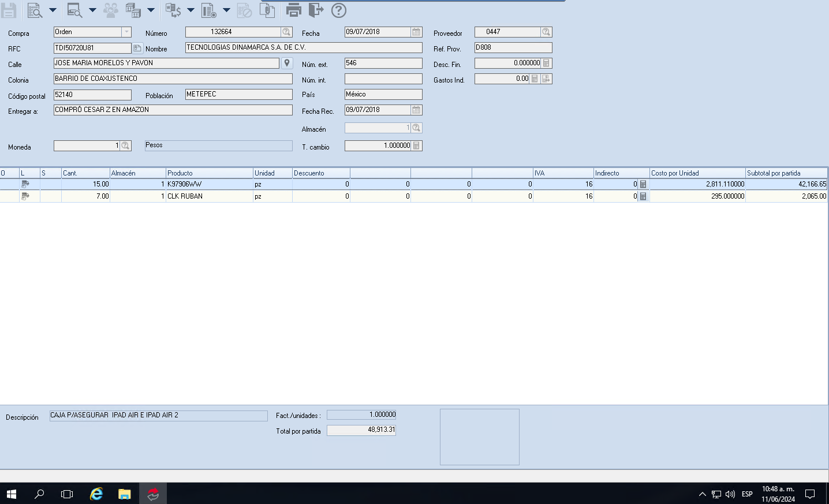Click the Indirecto calculator in the CLK RUBAN row
The width and height of the screenshot is (829, 504).
pos(643,196)
